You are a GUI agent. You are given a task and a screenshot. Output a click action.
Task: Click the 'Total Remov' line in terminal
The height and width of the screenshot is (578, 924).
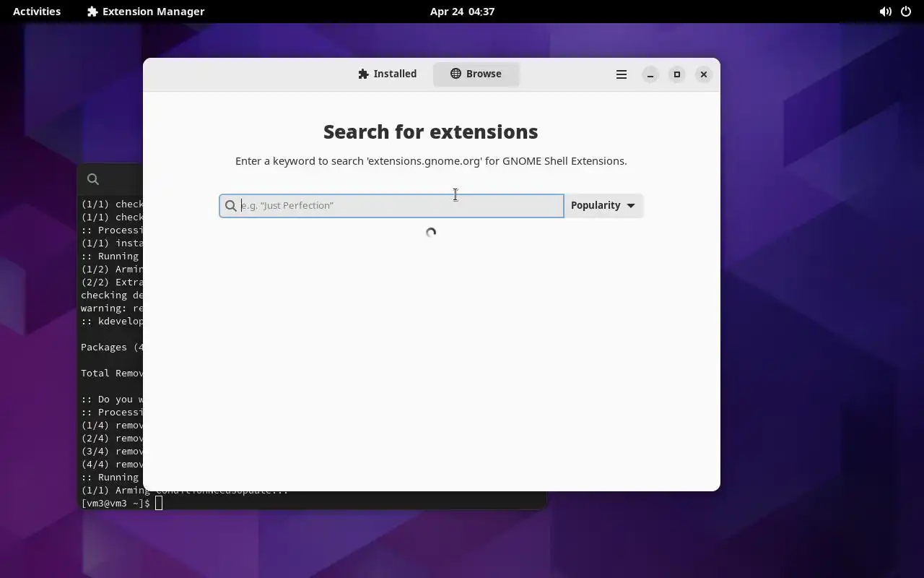pyautogui.click(x=112, y=373)
